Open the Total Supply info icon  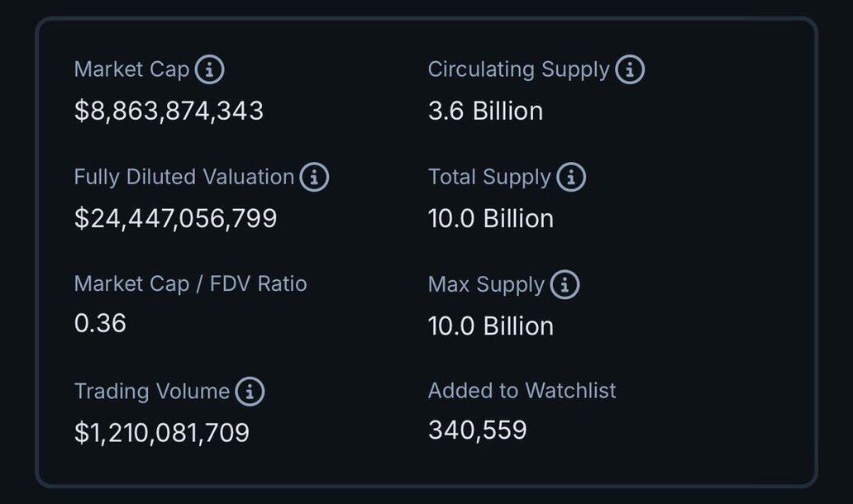[571, 178]
